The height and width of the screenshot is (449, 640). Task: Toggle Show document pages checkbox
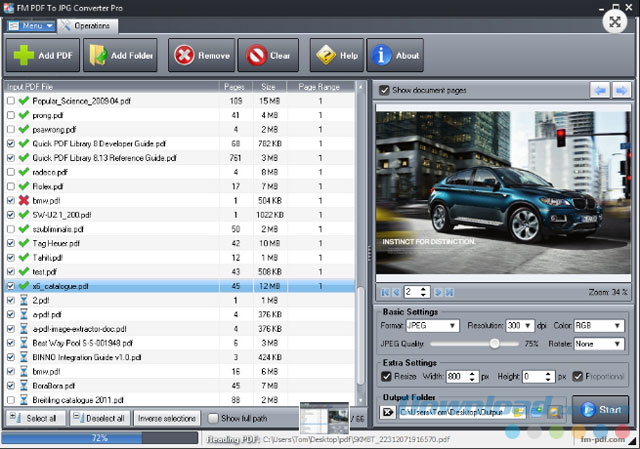385,89
